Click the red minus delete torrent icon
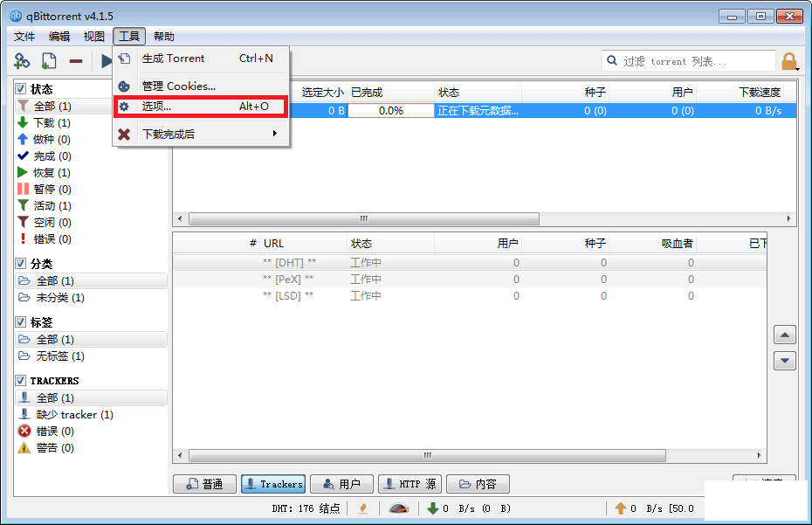 pos(76,61)
